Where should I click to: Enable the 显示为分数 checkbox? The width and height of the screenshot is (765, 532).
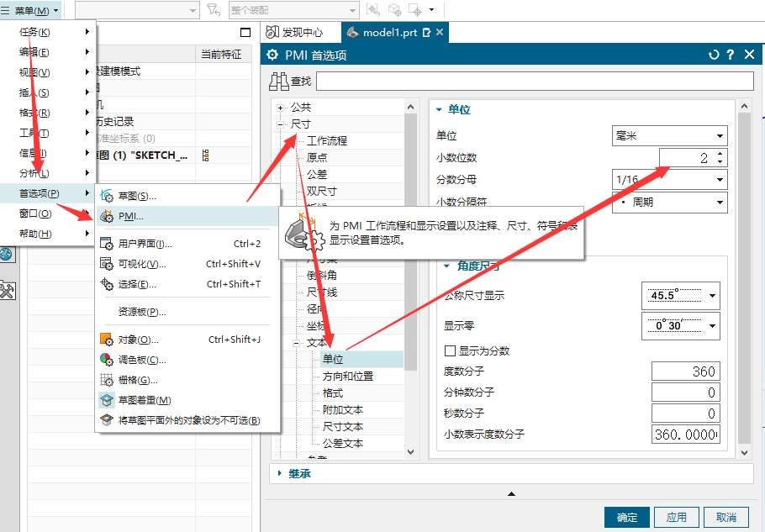click(450, 350)
